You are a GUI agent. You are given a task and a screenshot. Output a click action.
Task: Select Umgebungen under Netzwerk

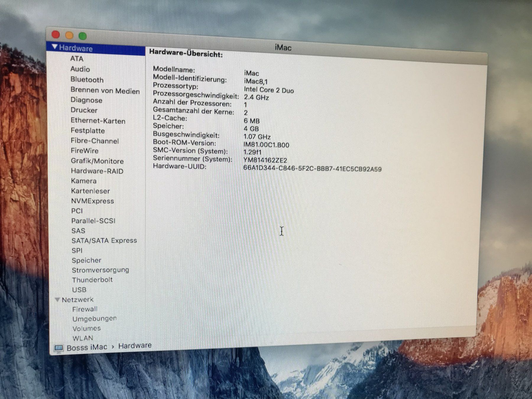(95, 319)
